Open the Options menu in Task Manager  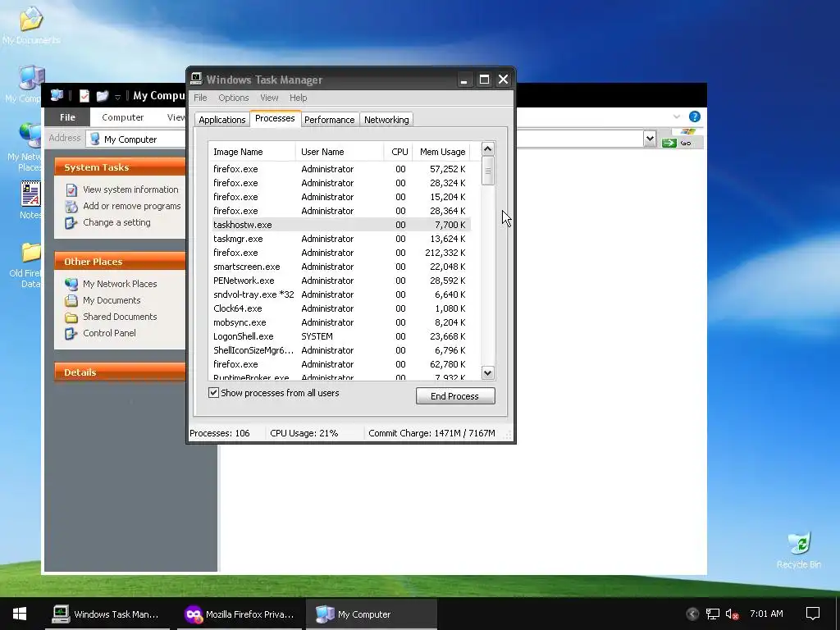coord(234,98)
